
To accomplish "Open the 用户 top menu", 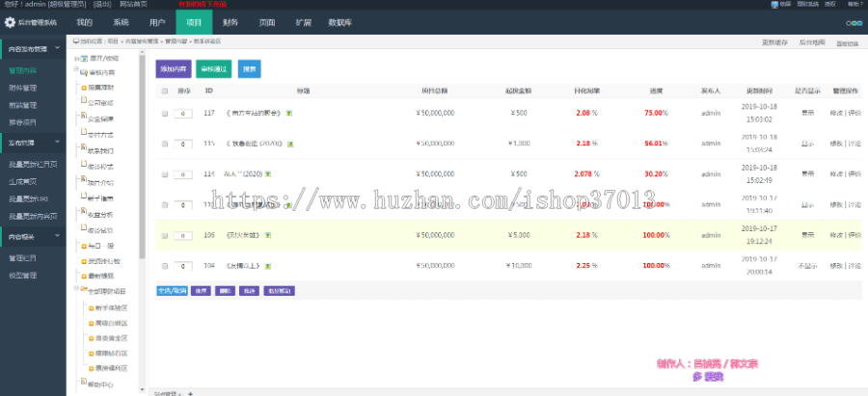I will coord(157,23).
